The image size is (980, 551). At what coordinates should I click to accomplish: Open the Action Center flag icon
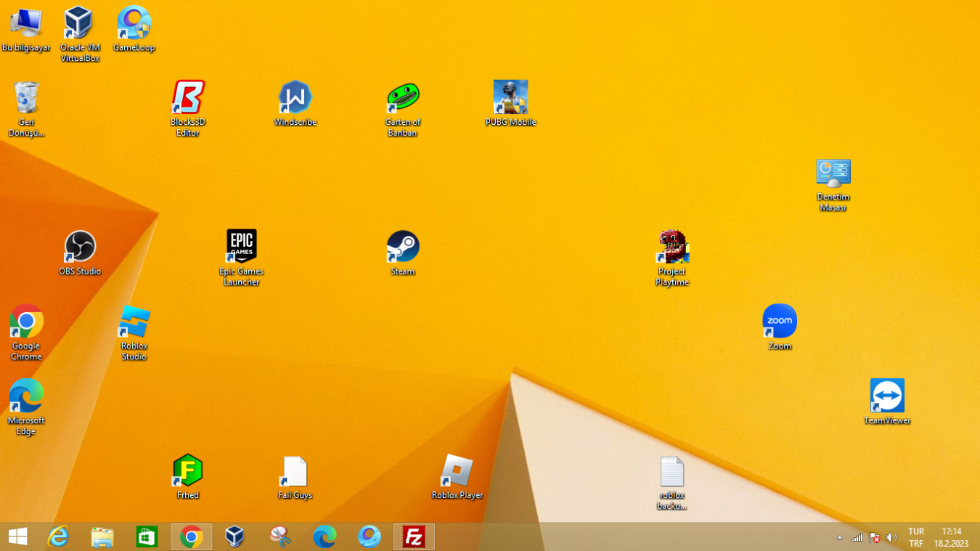(x=875, y=538)
